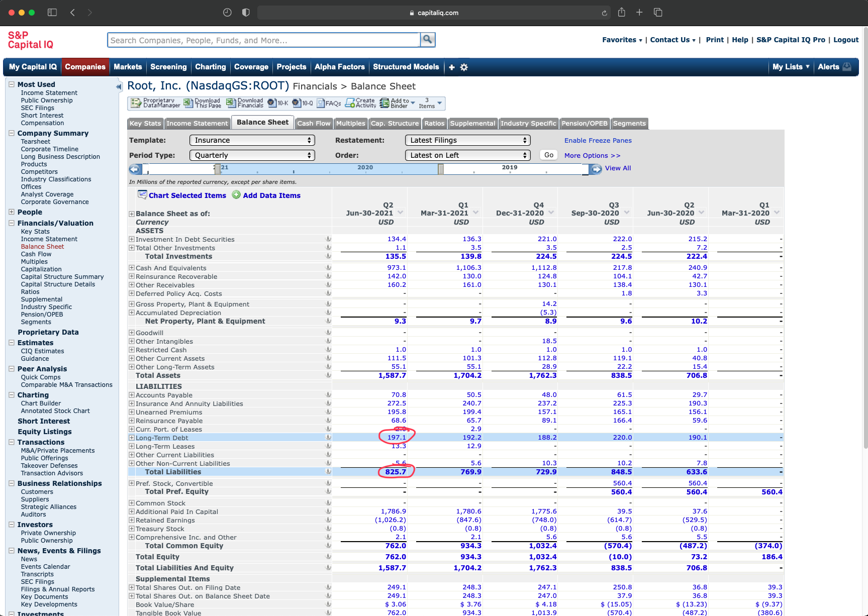Show the Safari sidebar
The height and width of the screenshot is (616, 868).
pos(52,13)
